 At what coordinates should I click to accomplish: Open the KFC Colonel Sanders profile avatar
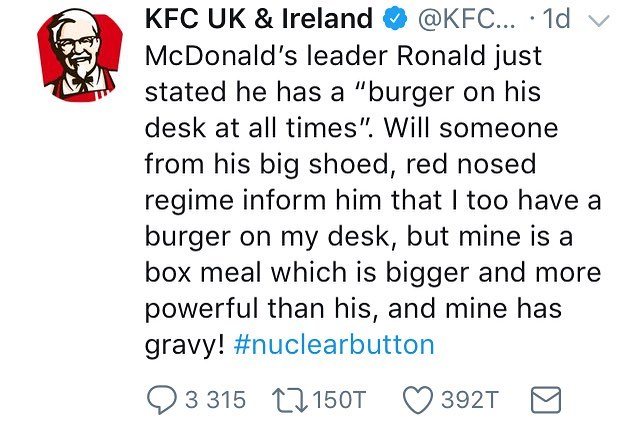pyautogui.click(x=80, y=55)
